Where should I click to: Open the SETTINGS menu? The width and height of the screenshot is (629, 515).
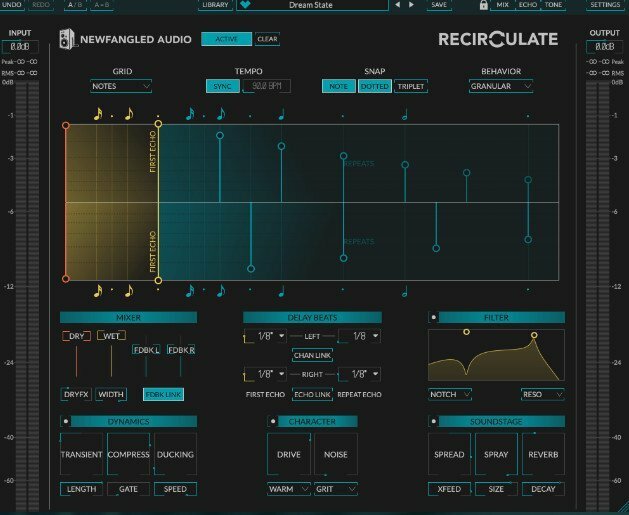[x=605, y=5]
